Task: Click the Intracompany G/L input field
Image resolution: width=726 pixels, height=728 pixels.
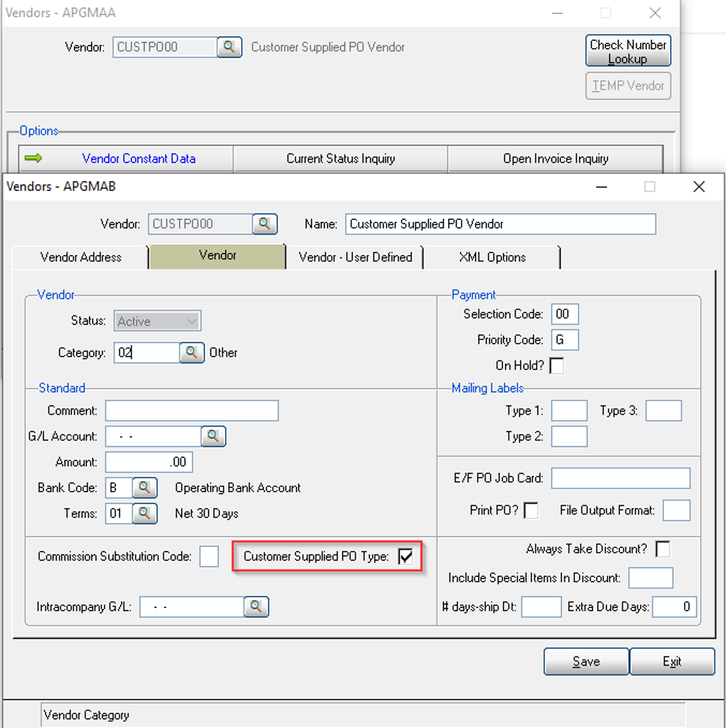Action: tap(192, 607)
